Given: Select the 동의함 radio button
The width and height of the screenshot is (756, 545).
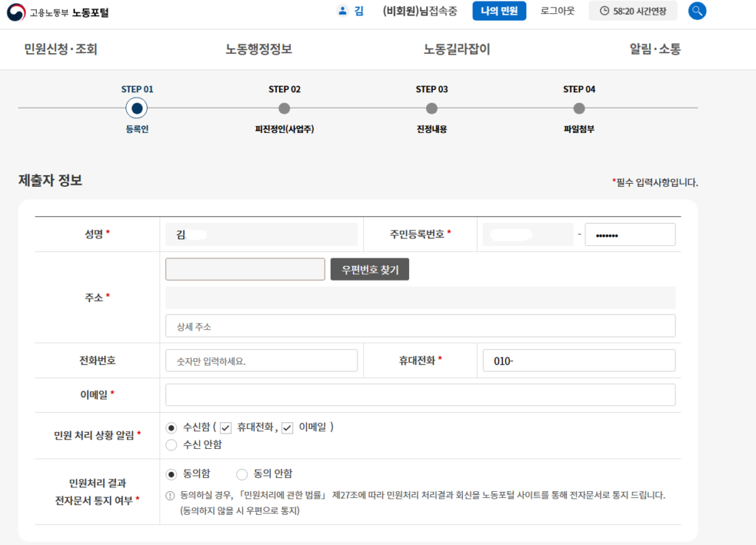Looking at the screenshot, I should coord(171,473).
